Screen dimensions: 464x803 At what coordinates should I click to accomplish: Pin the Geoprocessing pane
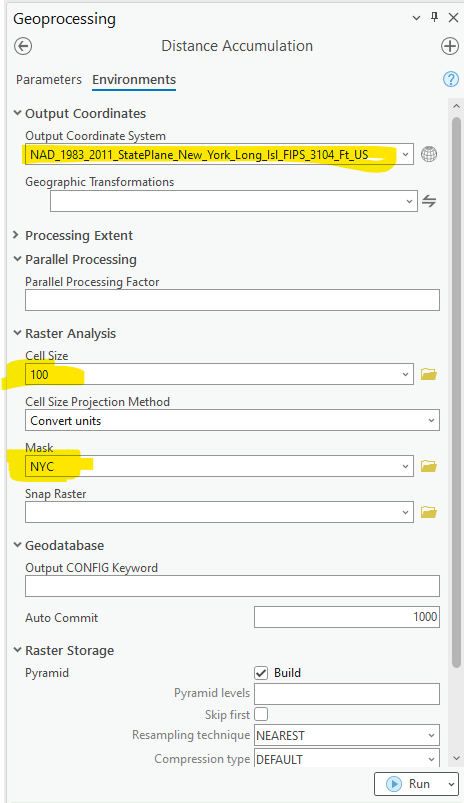point(434,17)
